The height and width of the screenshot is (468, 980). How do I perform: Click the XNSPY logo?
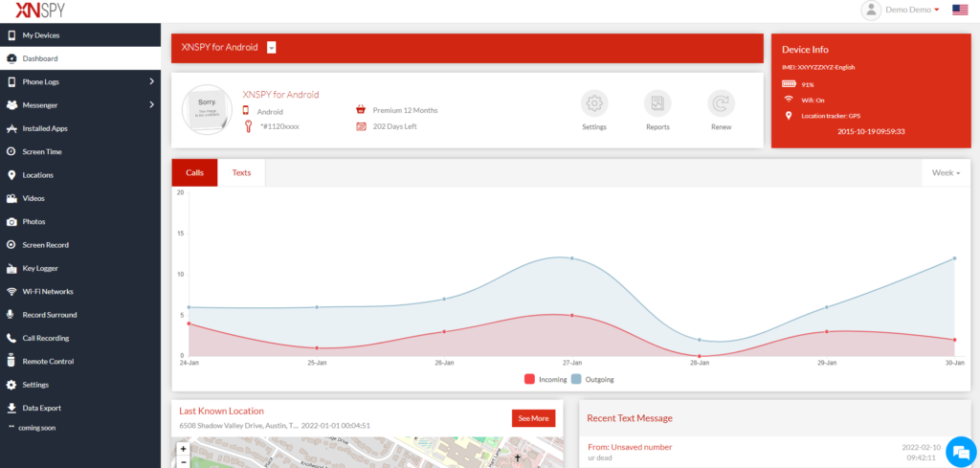(x=40, y=10)
